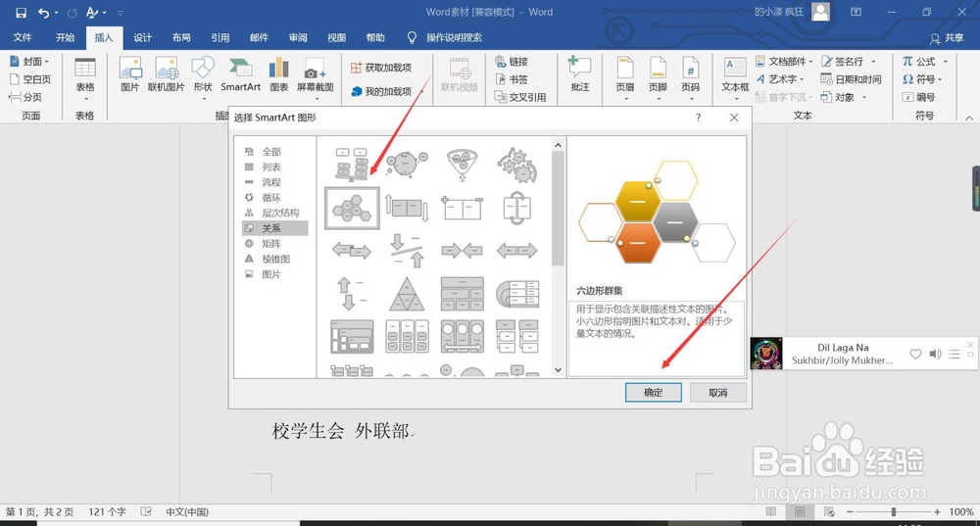The image size is (980, 526).
Task: Switch to the 引用 (References) tab
Action: tap(220, 37)
